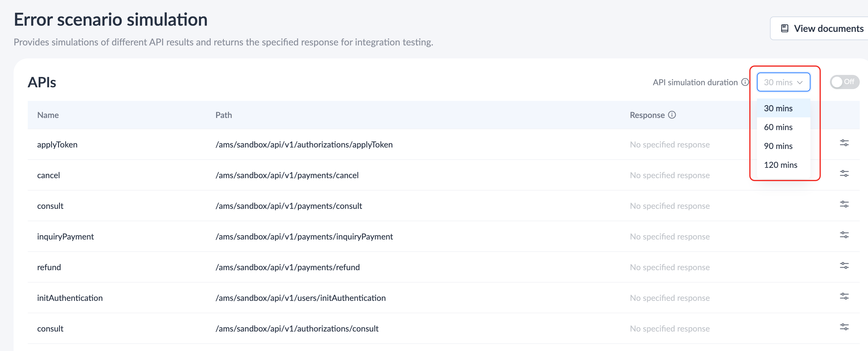The height and width of the screenshot is (351, 868).
Task: Click the book icon in View documents
Action: point(784,29)
